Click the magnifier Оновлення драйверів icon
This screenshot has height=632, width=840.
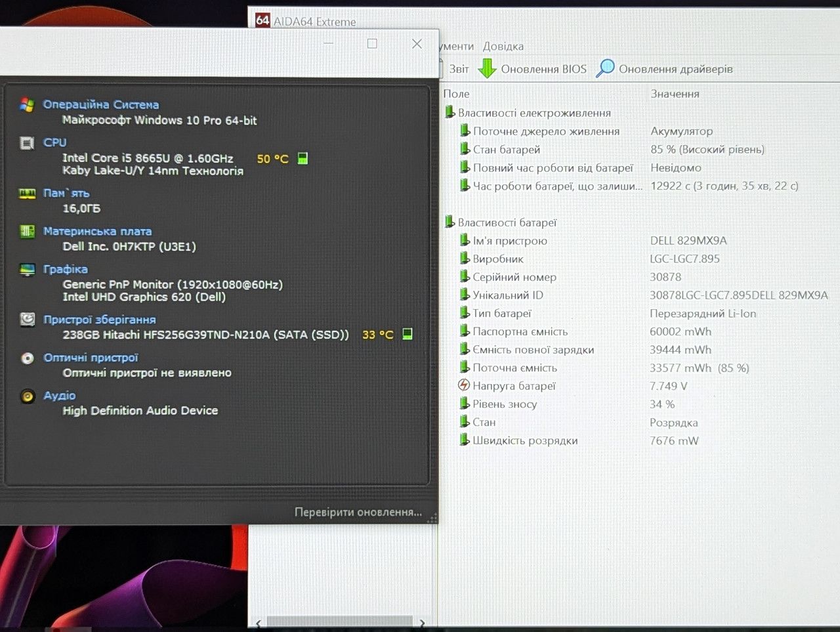pos(605,68)
